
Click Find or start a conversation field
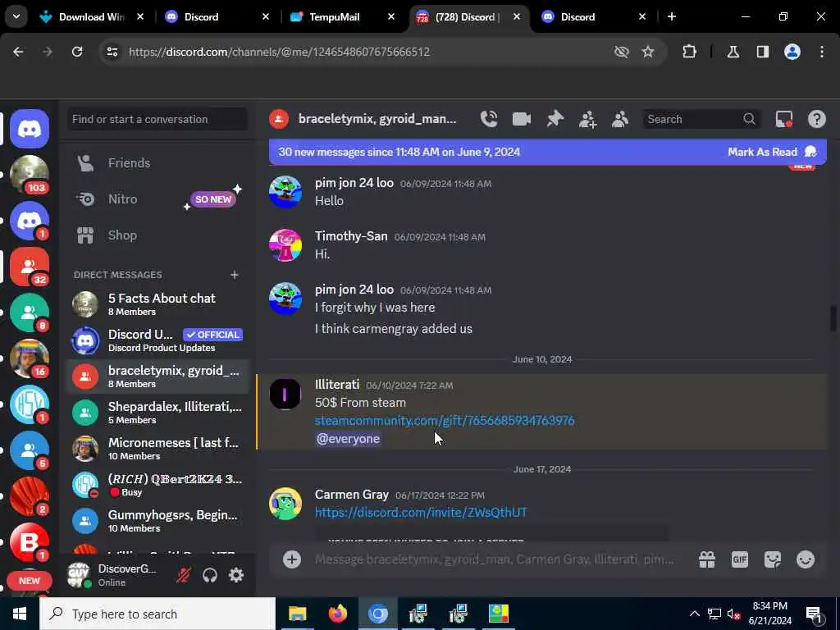click(157, 119)
